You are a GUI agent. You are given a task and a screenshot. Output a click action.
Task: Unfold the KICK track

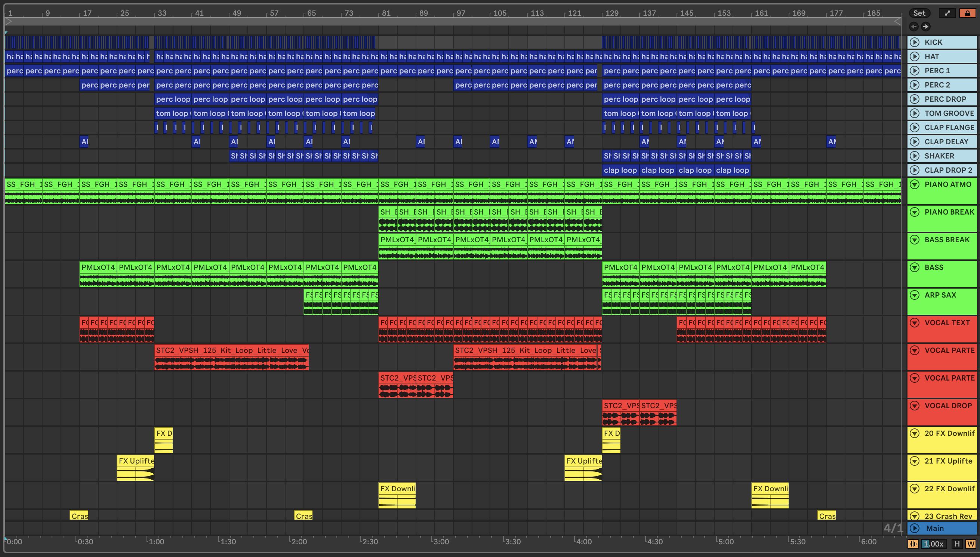915,42
